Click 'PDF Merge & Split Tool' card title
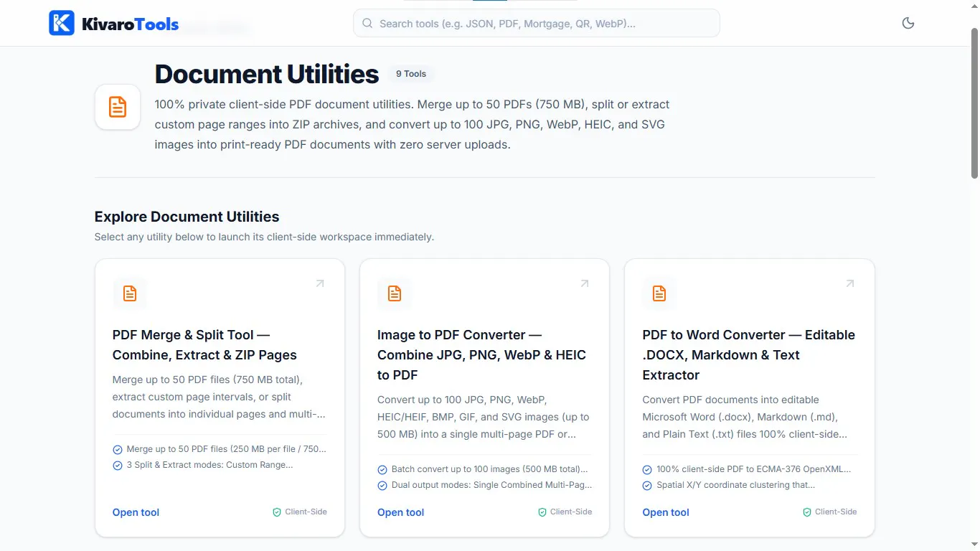The image size is (980, 551). 204,345
